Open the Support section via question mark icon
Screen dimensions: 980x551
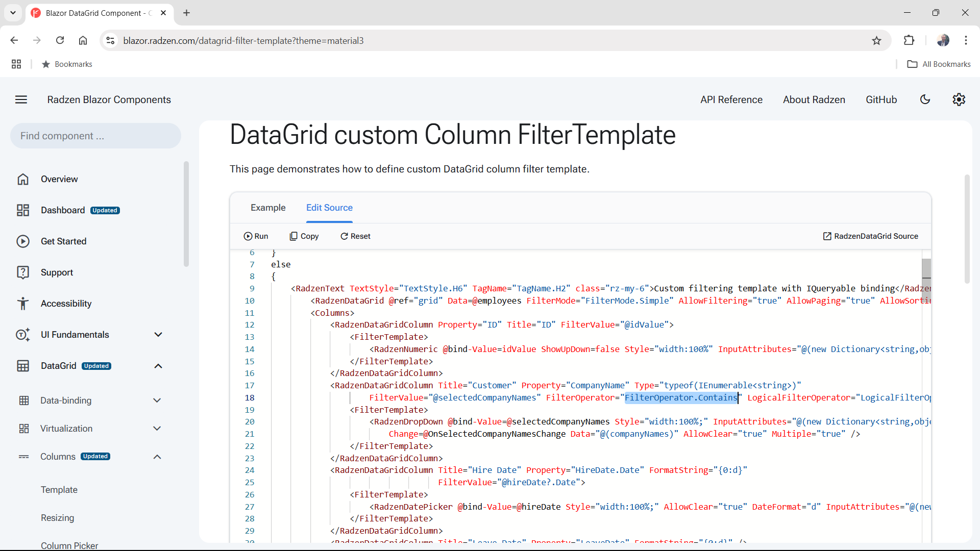23,272
